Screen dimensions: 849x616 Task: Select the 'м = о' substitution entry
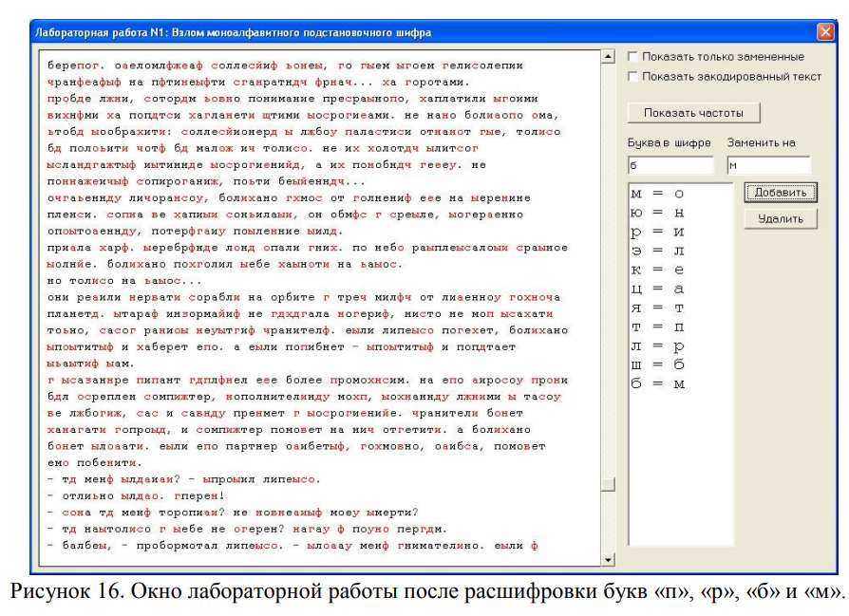tap(657, 195)
